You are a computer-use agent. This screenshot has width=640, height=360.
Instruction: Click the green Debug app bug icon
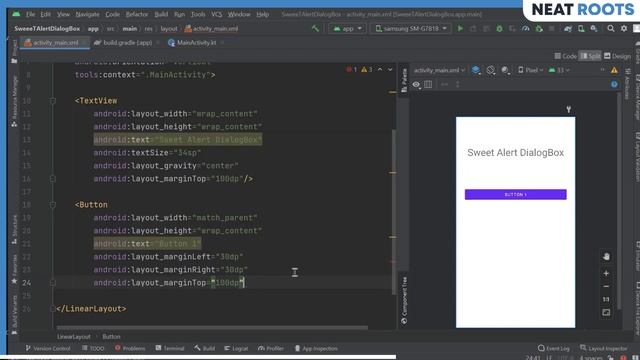(x=499, y=29)
